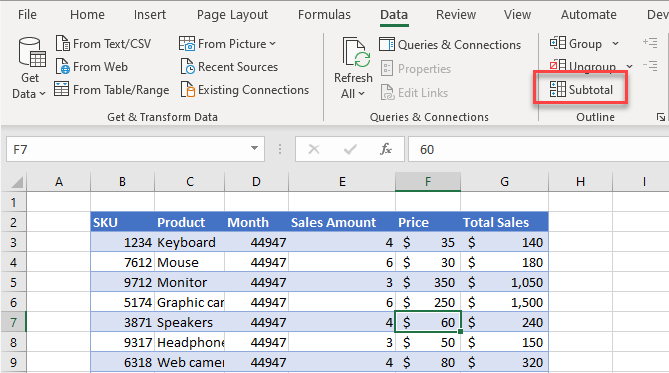Viewport: 669px width, 373px height.
Task: Click the Subtotal button
Action: coord(581,90)
